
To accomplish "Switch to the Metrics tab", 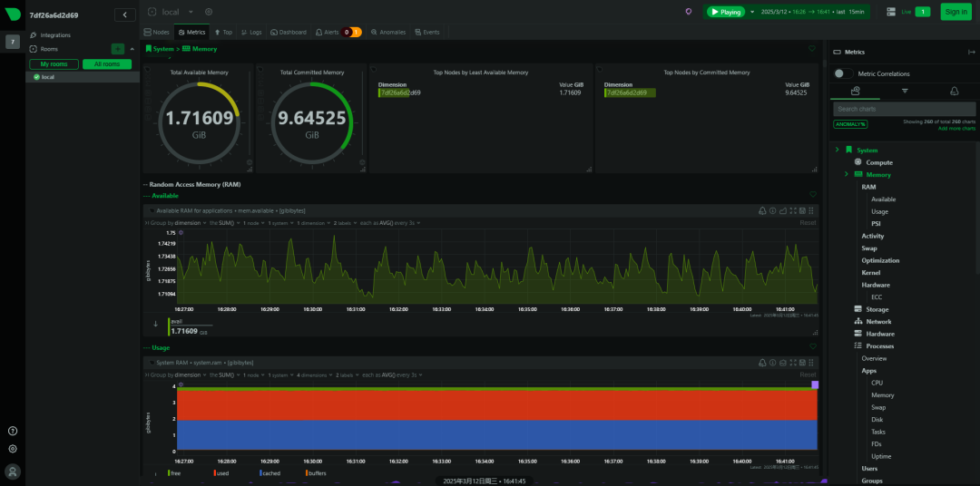I will (191, 32).
